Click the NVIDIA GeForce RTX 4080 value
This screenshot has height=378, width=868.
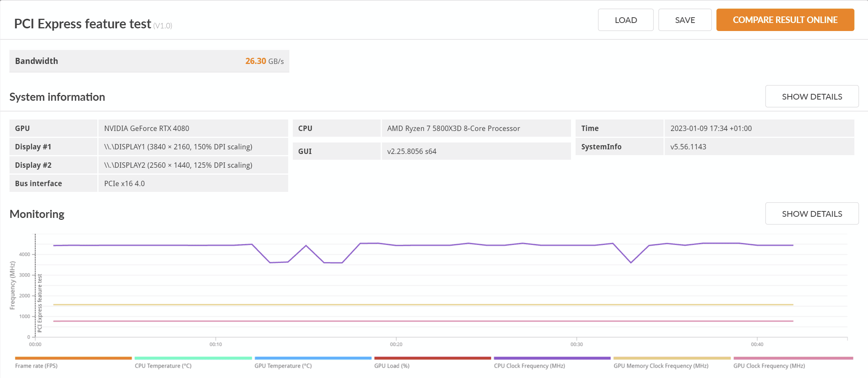point(147,128)
